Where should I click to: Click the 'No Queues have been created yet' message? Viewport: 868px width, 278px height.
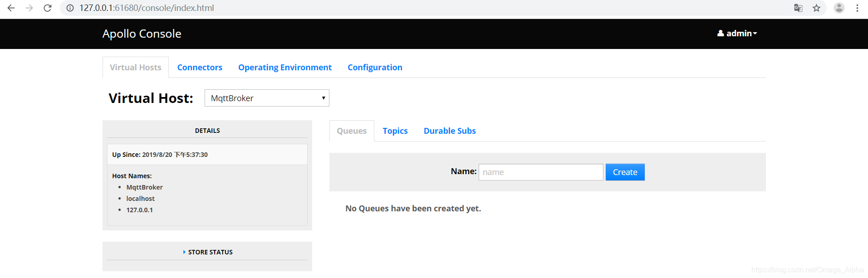(x=413, y=209)
